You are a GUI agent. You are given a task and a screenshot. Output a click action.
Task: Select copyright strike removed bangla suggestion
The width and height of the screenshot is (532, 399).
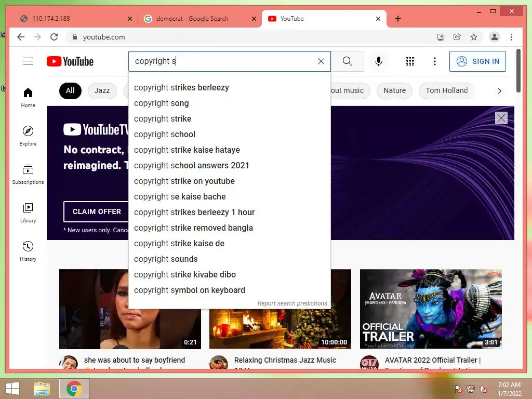point(229,228)
